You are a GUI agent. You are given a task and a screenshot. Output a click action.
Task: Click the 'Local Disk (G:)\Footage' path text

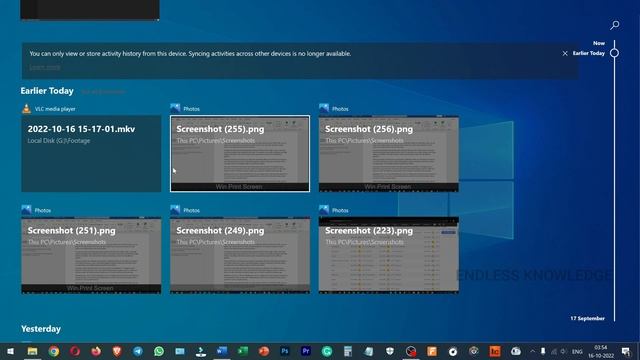(59, 140)
